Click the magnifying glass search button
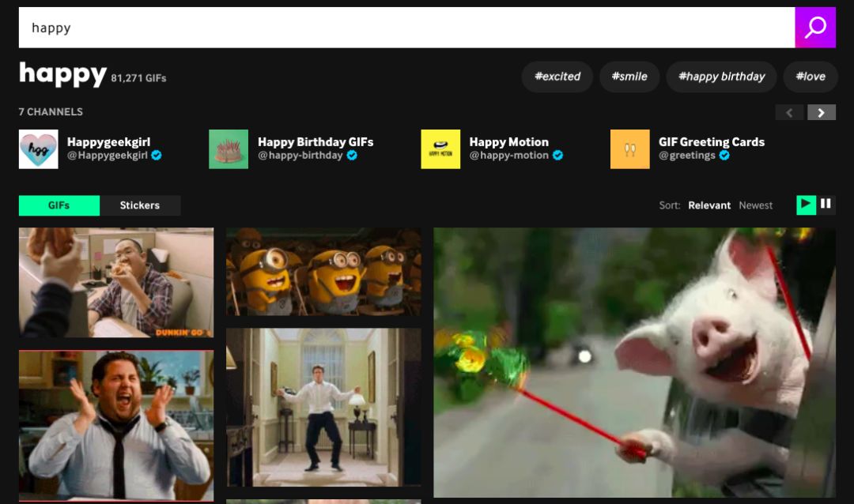Viewport: 854px width, 504px height. coord(814,28)
